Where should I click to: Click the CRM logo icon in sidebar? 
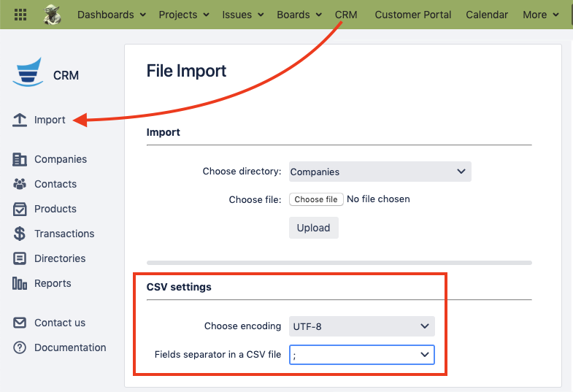29,73
